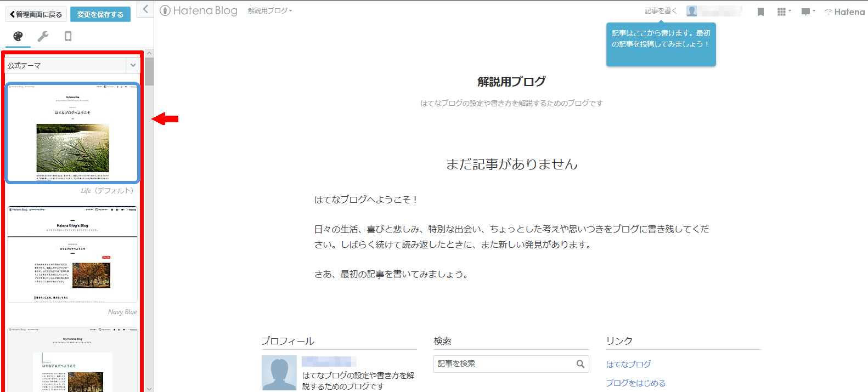Click the Life（デフォルト） theme label
The width and height of the screenshot is (868, 392).
coord(107,191)
